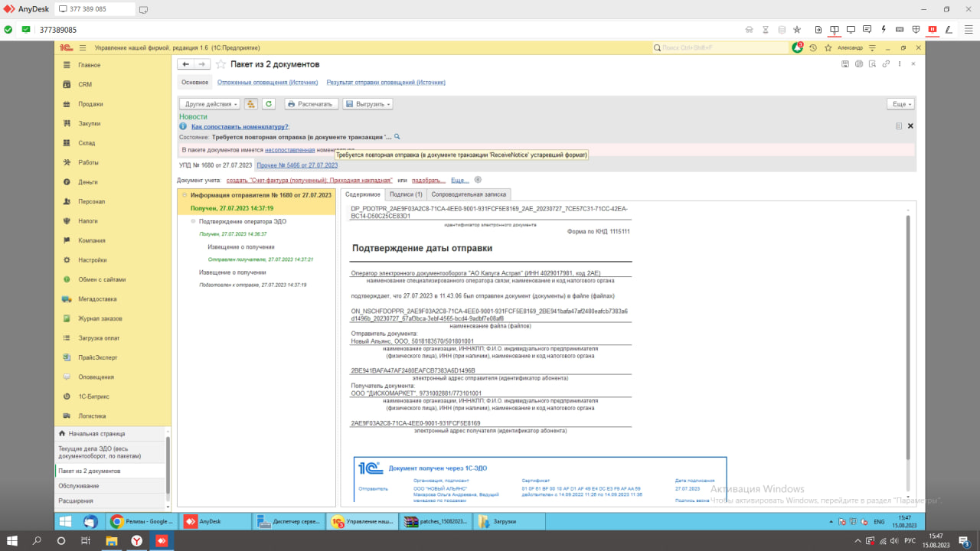Click magnifier icon next to Состояние text
This screenshot has width=980, height=551.
point(397,137)
